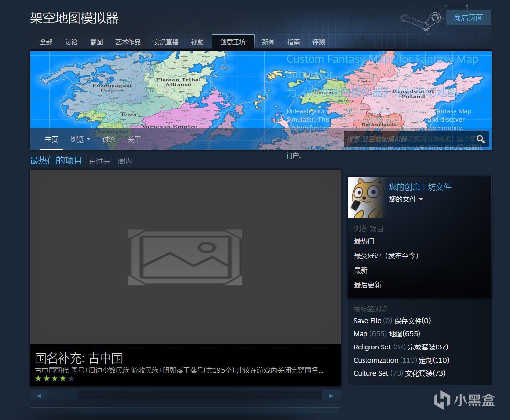Go to workshop 主页 sub-tab
This screenshot has height=420, width=510.
pyautogui.click(x=52, y=140)
